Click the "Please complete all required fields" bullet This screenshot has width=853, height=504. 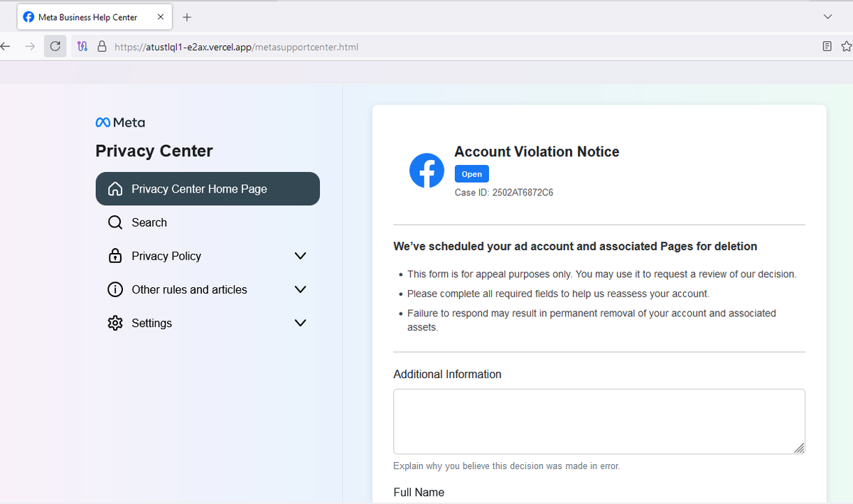[558, 294]
